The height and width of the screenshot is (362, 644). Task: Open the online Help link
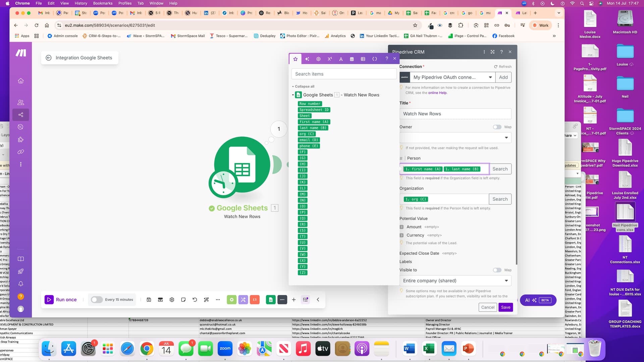click(437, 93)
